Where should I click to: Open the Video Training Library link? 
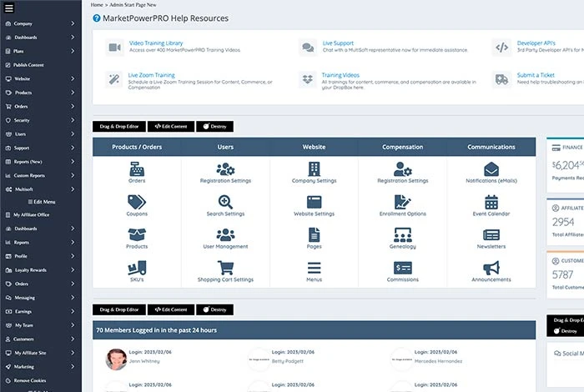pyautogui.click(x=156, y=43)
